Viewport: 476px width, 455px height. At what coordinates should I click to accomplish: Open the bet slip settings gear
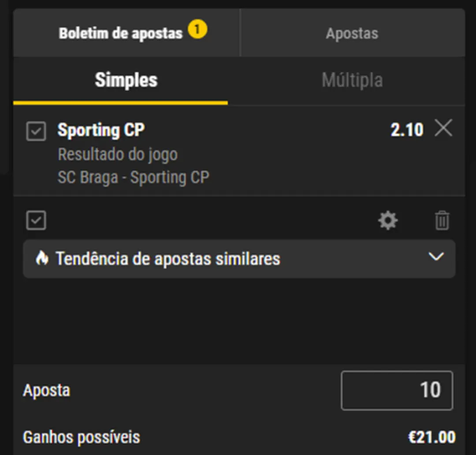388,220
